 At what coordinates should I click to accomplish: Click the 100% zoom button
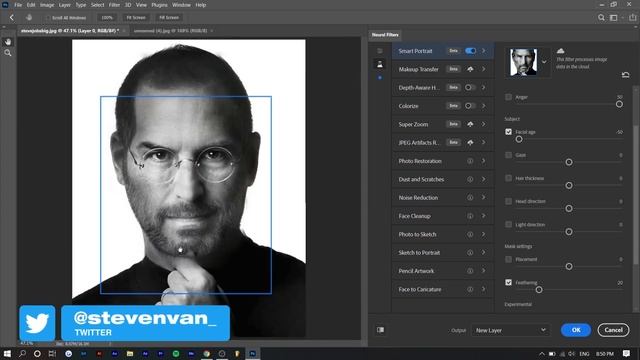[107, 18]
